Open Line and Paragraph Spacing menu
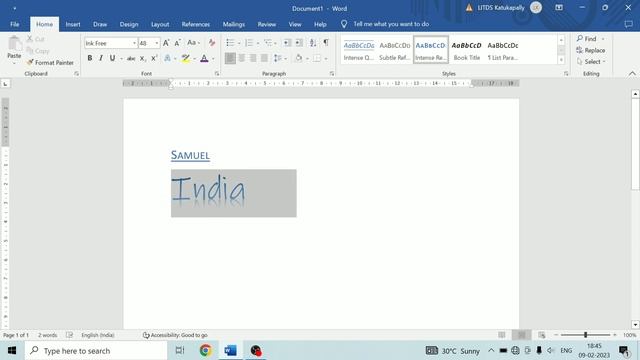Viewport: 640px width, 360px height. 280,58
